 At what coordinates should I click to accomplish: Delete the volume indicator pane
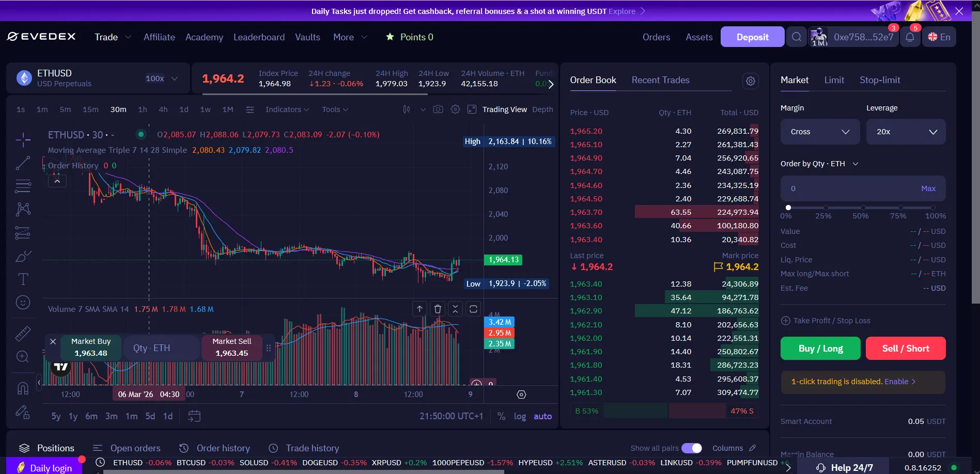coord(438,309)
